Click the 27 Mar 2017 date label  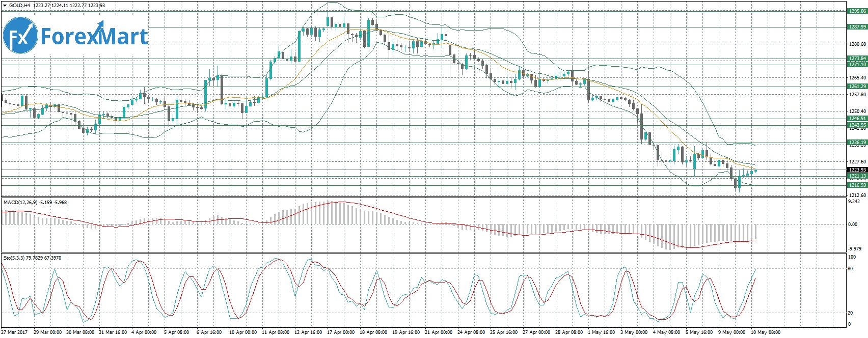[14, 332]
